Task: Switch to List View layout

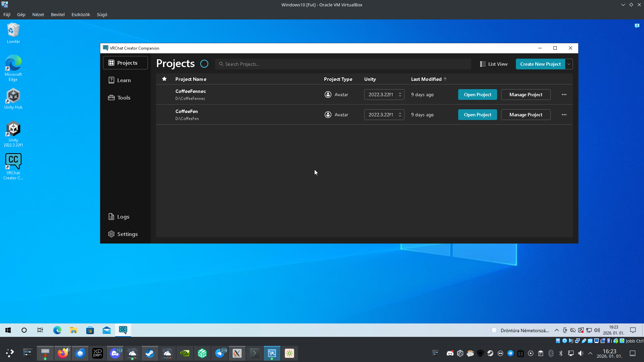Action: tap(493, 64)
